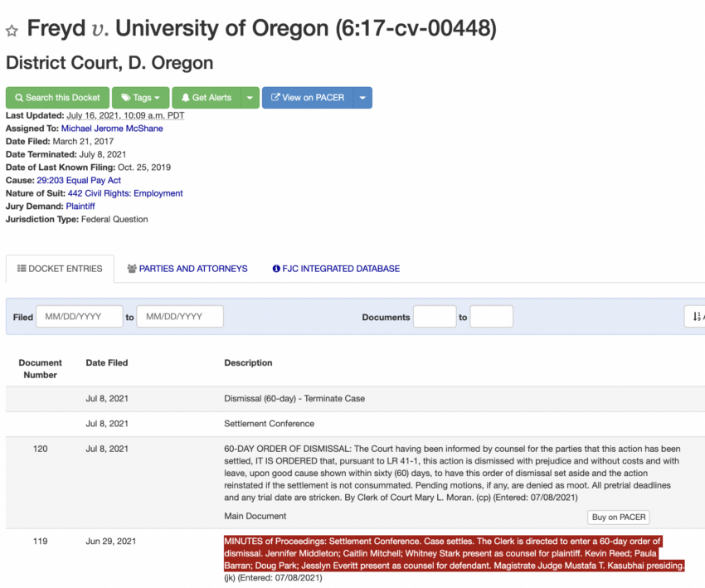Select document number 119
The image size is (705, 588).
point(40,542)
